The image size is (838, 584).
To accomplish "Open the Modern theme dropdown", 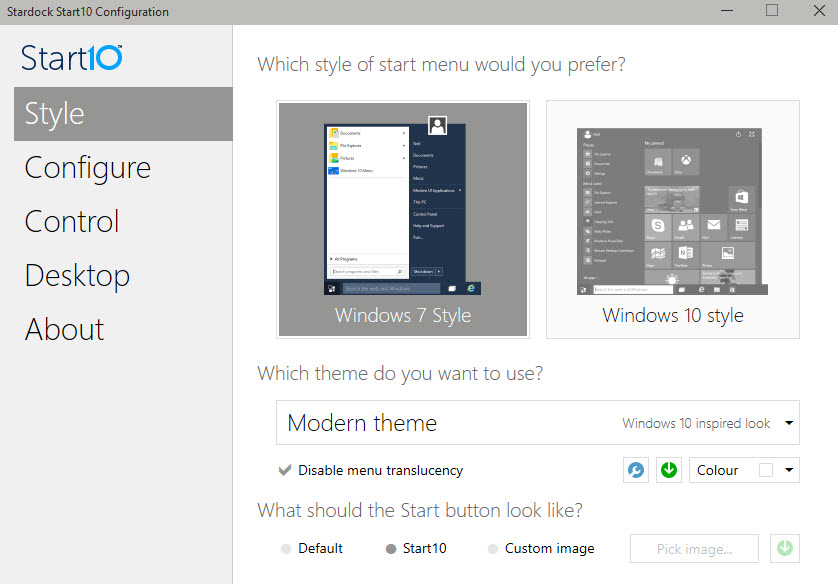I will (538, 423).
